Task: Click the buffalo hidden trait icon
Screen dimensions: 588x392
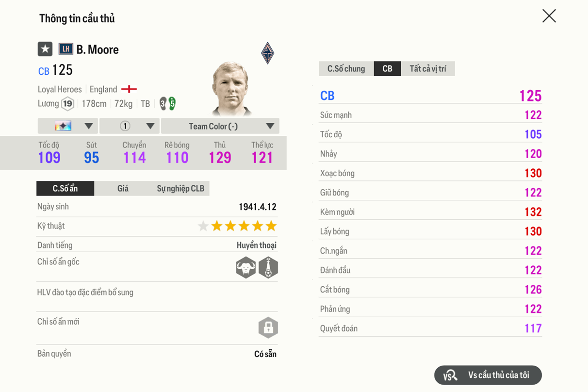Action: point(246,267)
